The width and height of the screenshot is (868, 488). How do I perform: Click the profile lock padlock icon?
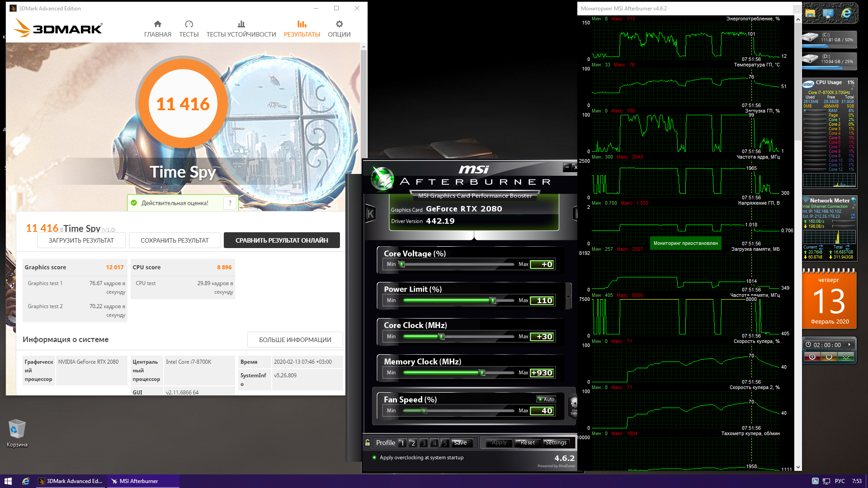click(368, 443)
